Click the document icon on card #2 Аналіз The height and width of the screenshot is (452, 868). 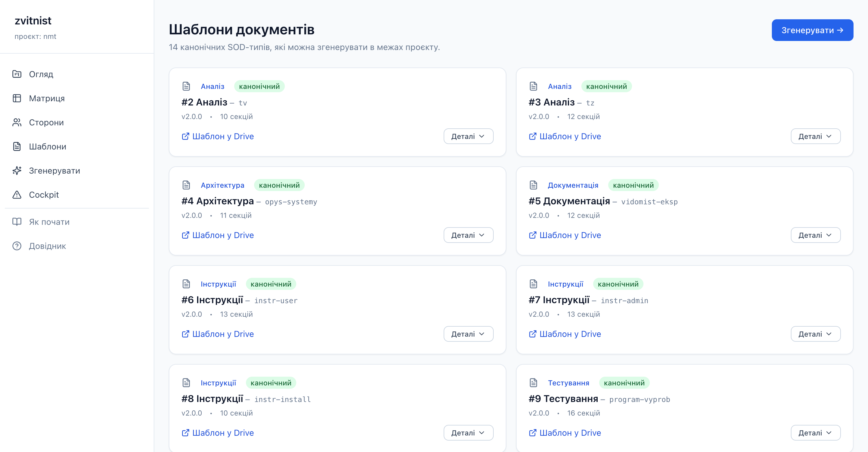point(186,86)
